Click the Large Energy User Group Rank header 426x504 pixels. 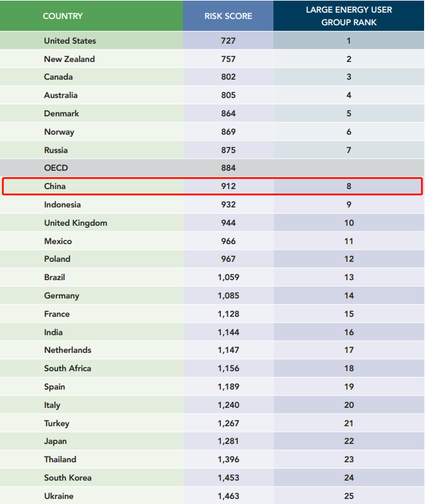tap(349, 16)
